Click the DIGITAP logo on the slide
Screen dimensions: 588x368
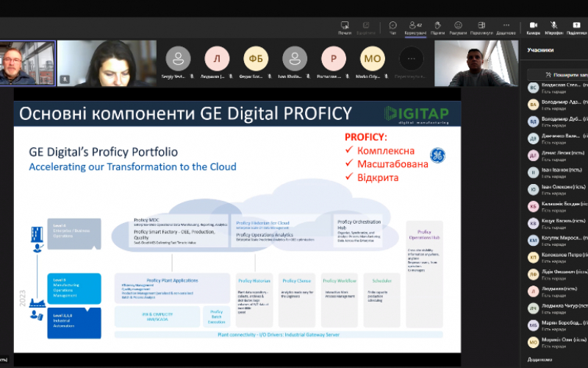(x=416, y=114)
